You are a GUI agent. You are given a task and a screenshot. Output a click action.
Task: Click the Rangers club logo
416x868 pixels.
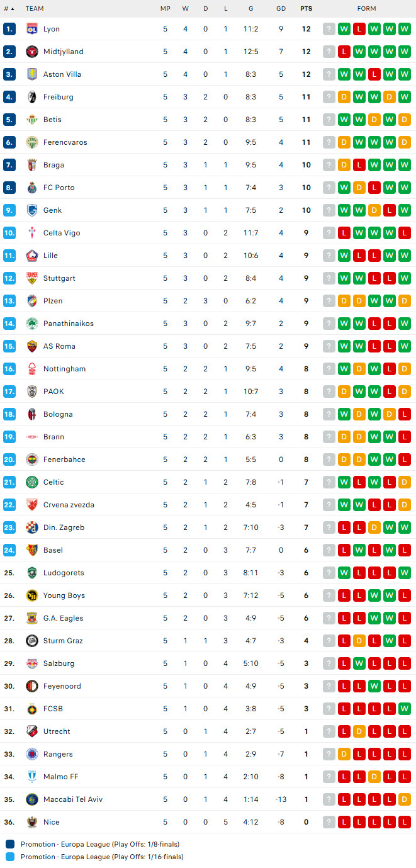tap(31, 754)
